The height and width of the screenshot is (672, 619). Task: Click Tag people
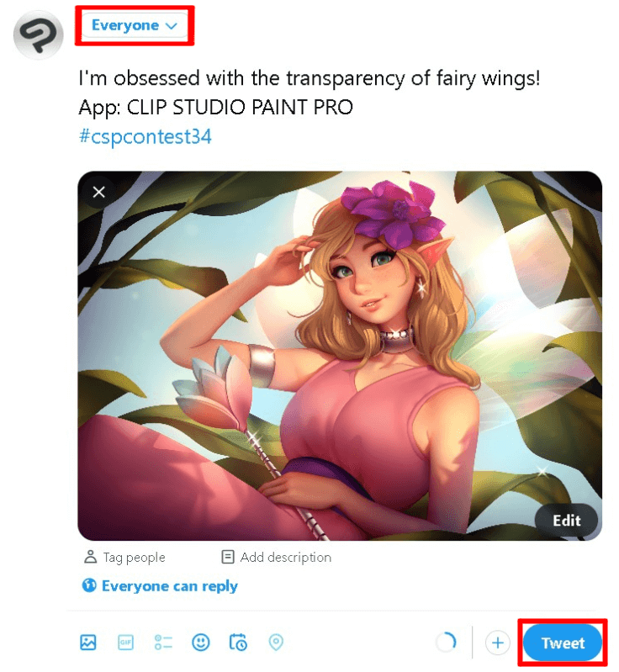coord(124,557)
